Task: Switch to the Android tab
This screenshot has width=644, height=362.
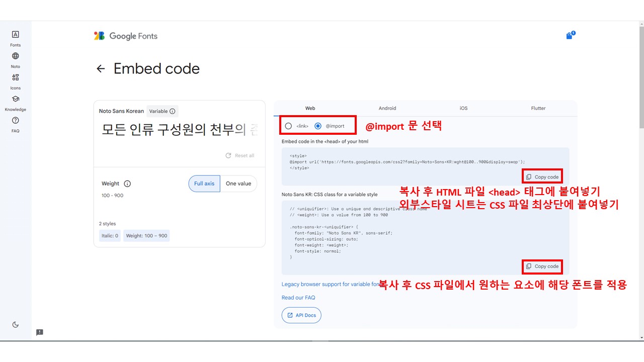Action: [387, 108]
